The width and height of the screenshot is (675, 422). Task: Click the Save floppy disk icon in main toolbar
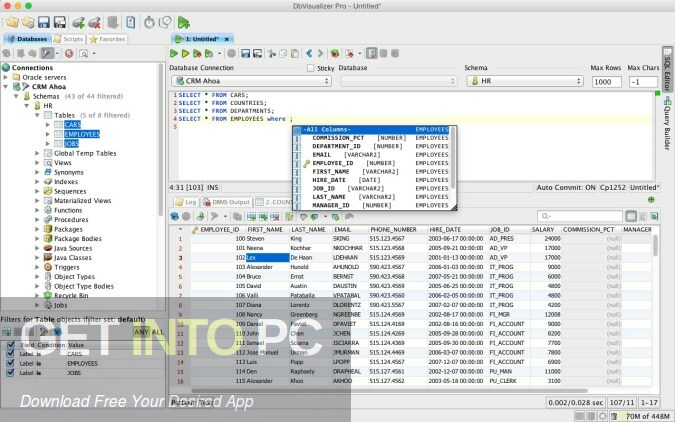pyautogui.click(x=44, y=22)
